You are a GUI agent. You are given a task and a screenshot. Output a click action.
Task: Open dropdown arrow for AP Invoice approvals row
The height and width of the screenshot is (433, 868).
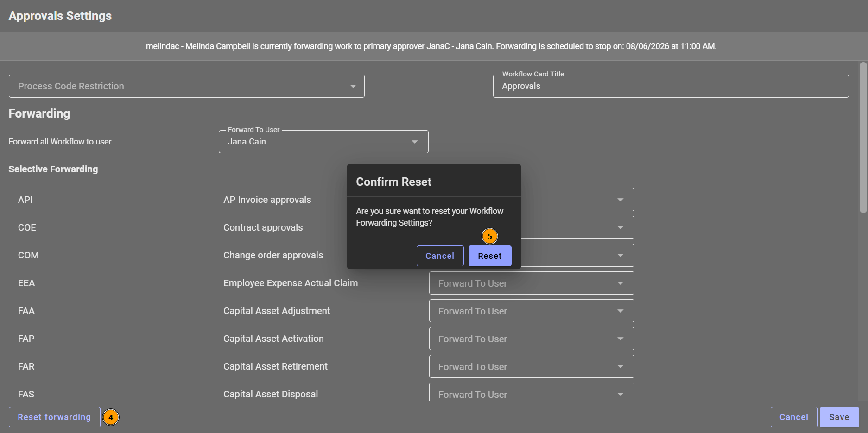620,200
